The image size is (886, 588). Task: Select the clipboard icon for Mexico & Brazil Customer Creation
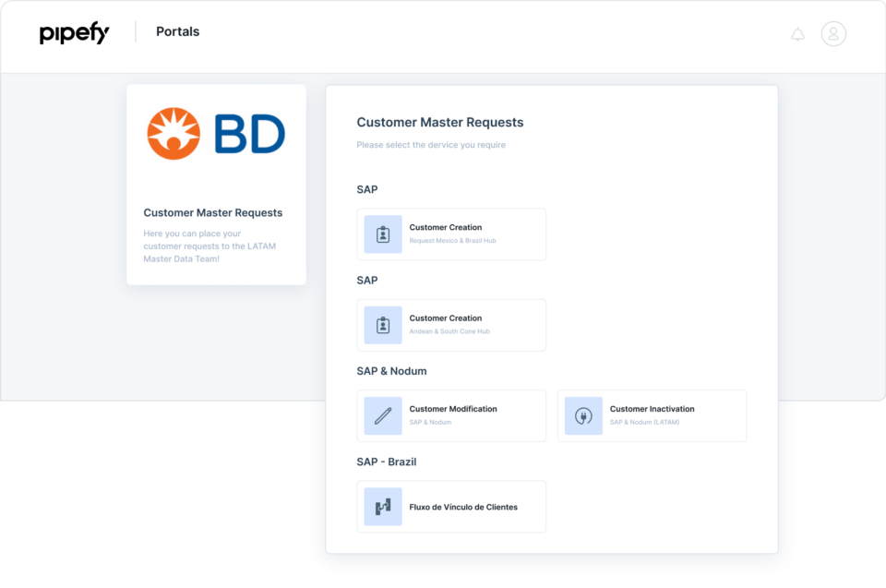[x=382, y=234]
